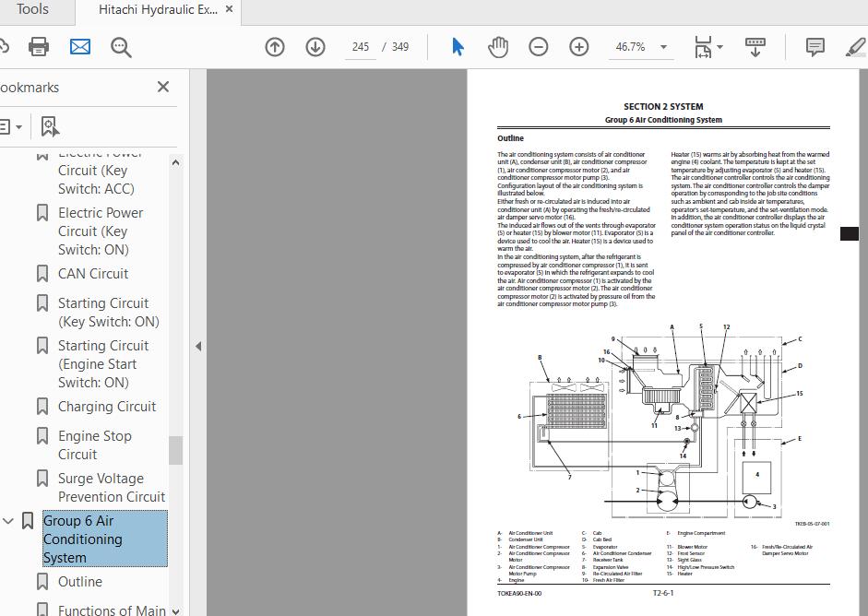Click the Find text magnifier icon
The image size is (868, 616).
(x=120, y=47)
